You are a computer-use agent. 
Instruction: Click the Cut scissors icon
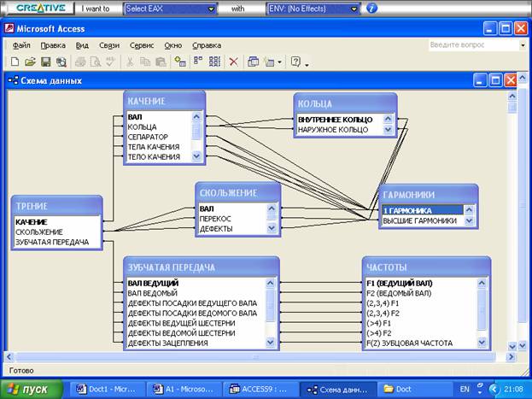click(130, 62)
